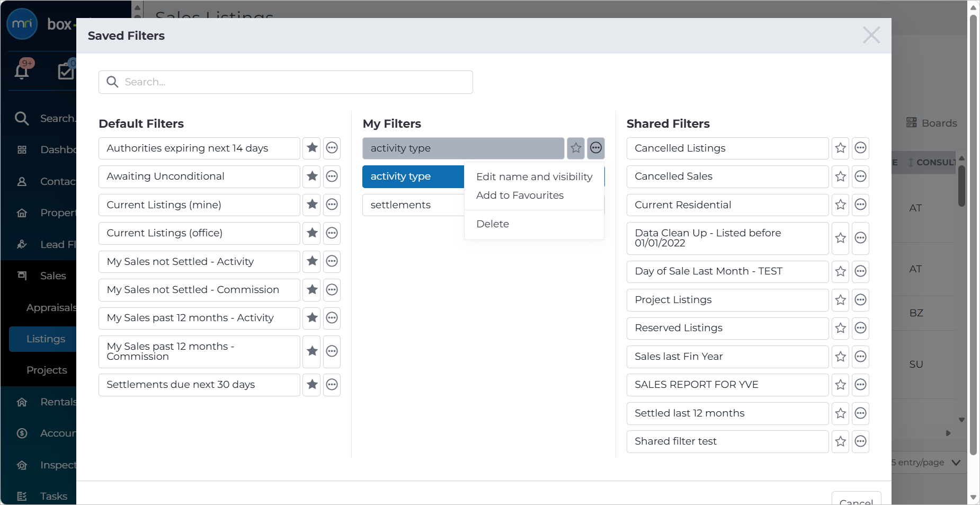The height and width of the screenshot is (505, 980).
Task: Toggle favourite star for Current Listings (office)
Action: tap(312, 233)
